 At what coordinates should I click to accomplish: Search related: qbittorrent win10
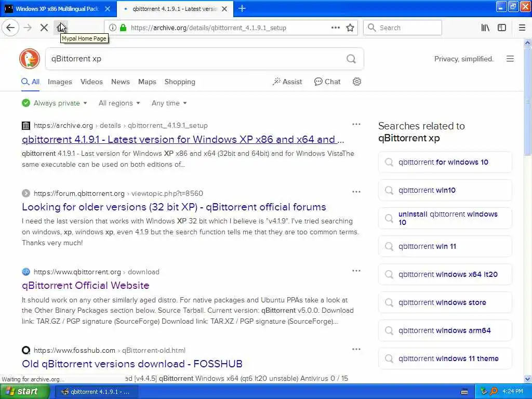[x=445, y=190]
